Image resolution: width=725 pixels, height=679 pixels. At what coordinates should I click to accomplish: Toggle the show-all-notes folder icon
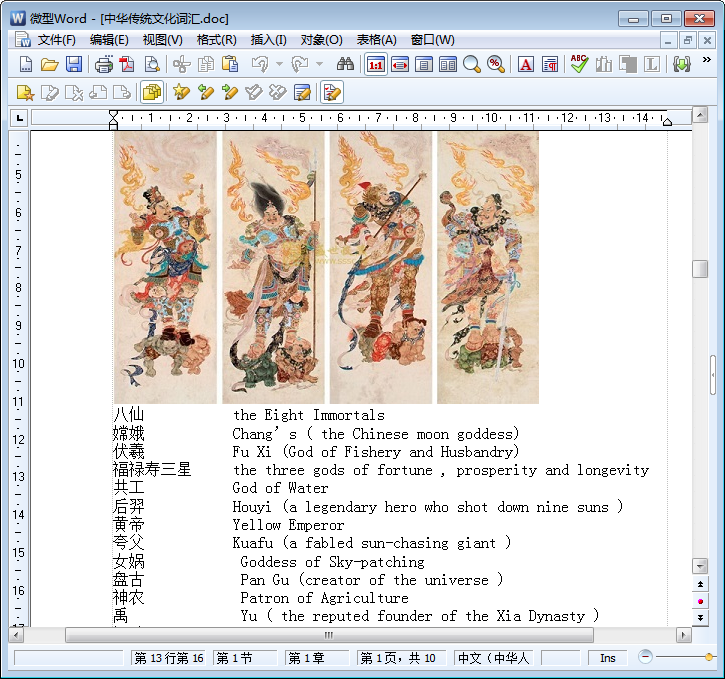tap(152, 92)
